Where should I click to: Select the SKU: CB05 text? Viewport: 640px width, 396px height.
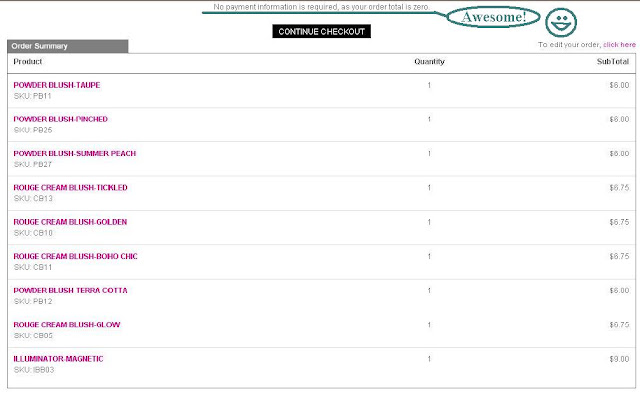(33, 336)
